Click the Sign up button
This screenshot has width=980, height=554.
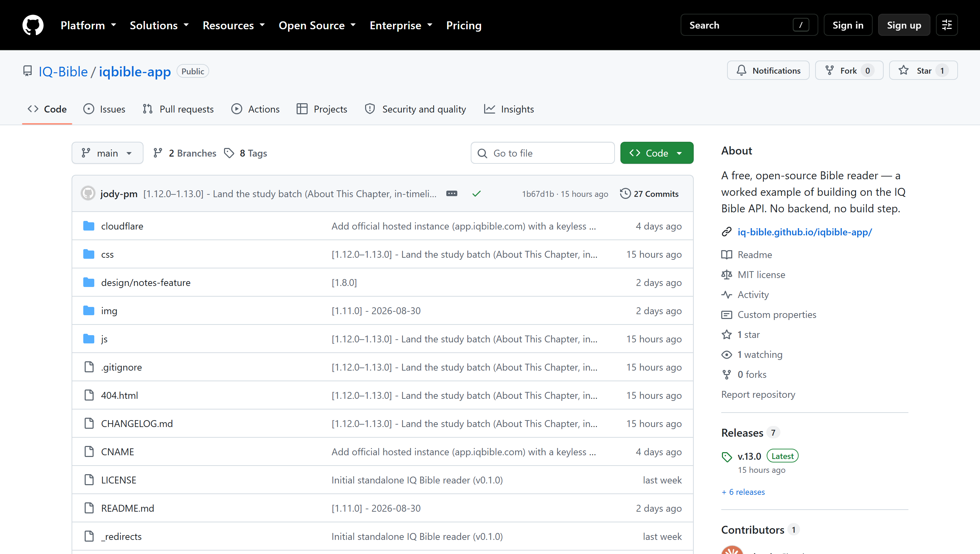coord(904,25)
